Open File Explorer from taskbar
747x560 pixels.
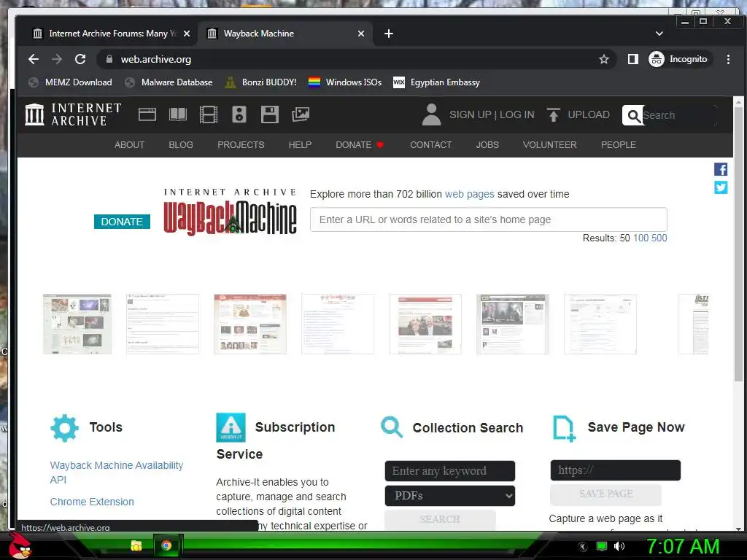[136, 545]
